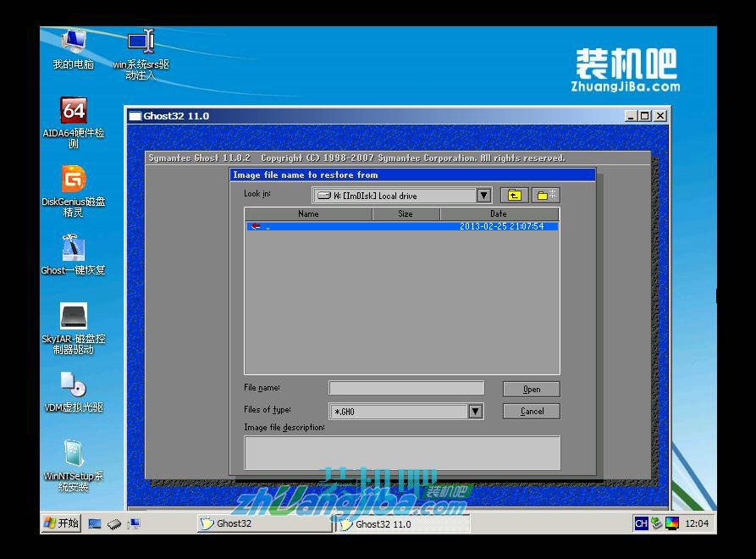Click the up one level folder icon

[x=513, y=195]
